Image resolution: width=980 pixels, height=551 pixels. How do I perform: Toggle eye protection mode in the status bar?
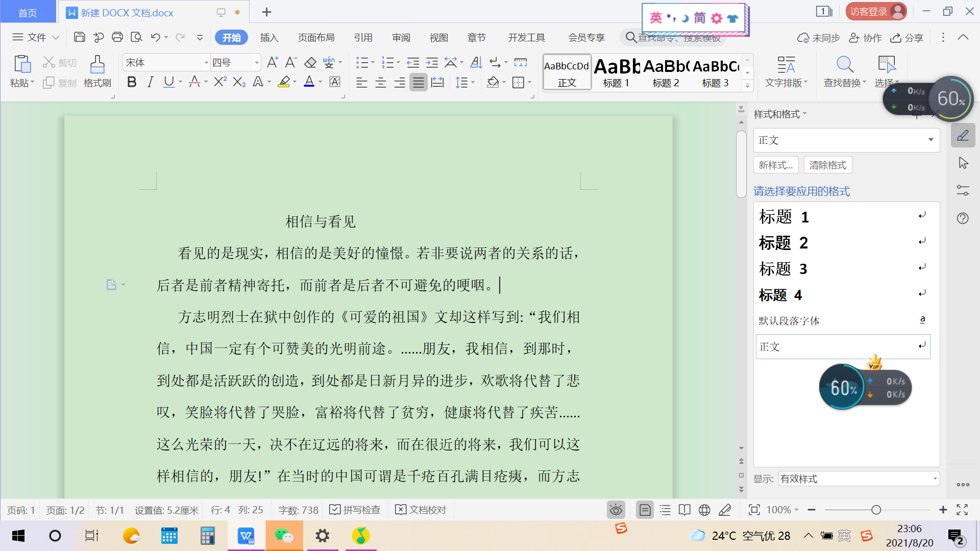pyautogui.click(x=616, y=510)
